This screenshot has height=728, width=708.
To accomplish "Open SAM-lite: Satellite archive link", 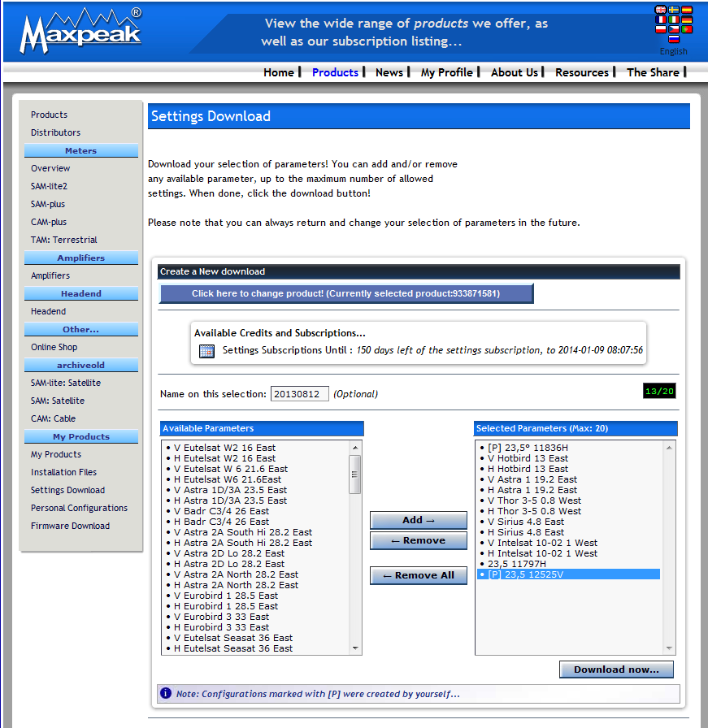I will click(x=66, y=383).
